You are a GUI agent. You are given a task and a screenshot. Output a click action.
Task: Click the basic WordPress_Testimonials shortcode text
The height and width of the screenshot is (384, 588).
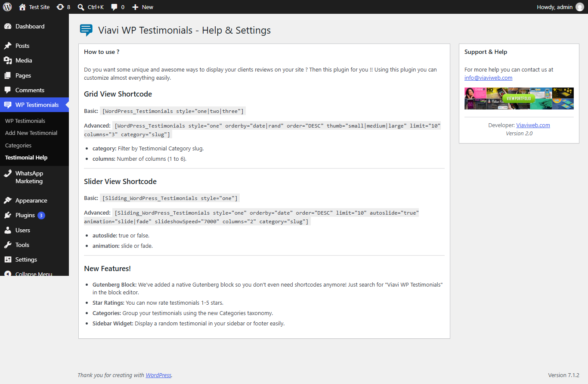coord(173,111)
